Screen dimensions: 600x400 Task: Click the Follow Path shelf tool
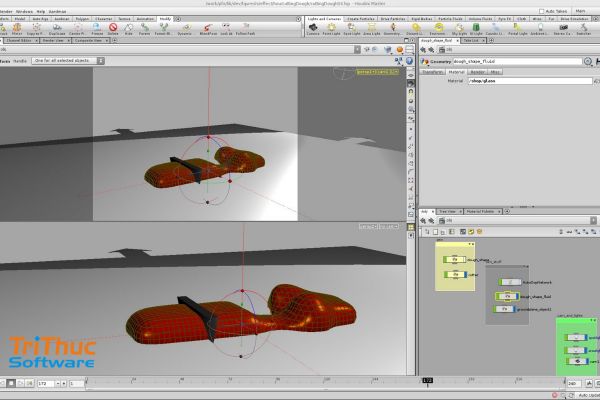[x=245, y=29]
